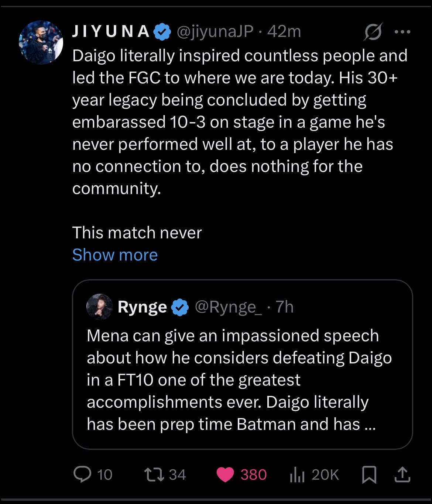The width and height of the screenshot is (432, 504).
Task: Click the reply speech bubble icon
Action: click(82, 474)
